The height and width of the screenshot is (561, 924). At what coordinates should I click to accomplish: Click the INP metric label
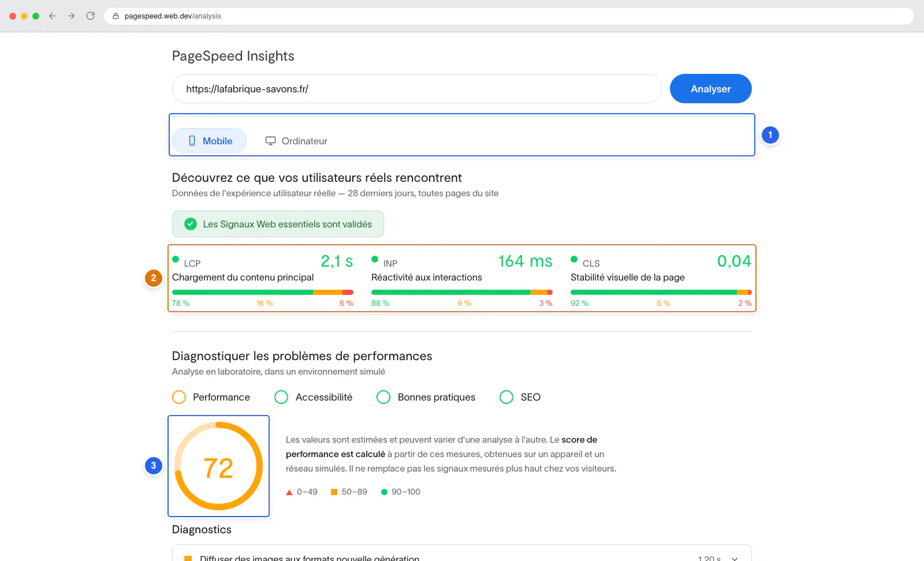(x=390, y=263)
